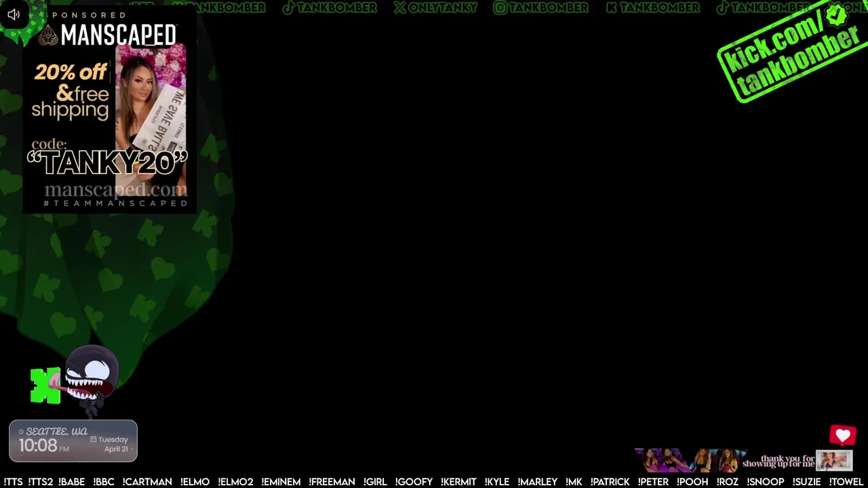Click the TANKBOMBER handle beside Instagram icon

(x=547, y=7)
